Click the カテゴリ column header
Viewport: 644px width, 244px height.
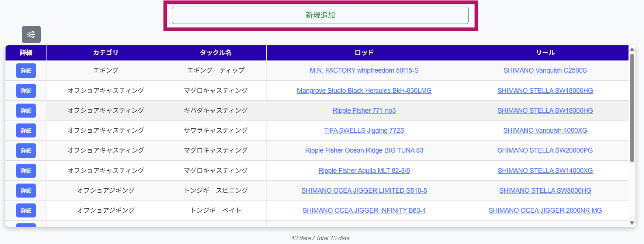coord(105,53)
